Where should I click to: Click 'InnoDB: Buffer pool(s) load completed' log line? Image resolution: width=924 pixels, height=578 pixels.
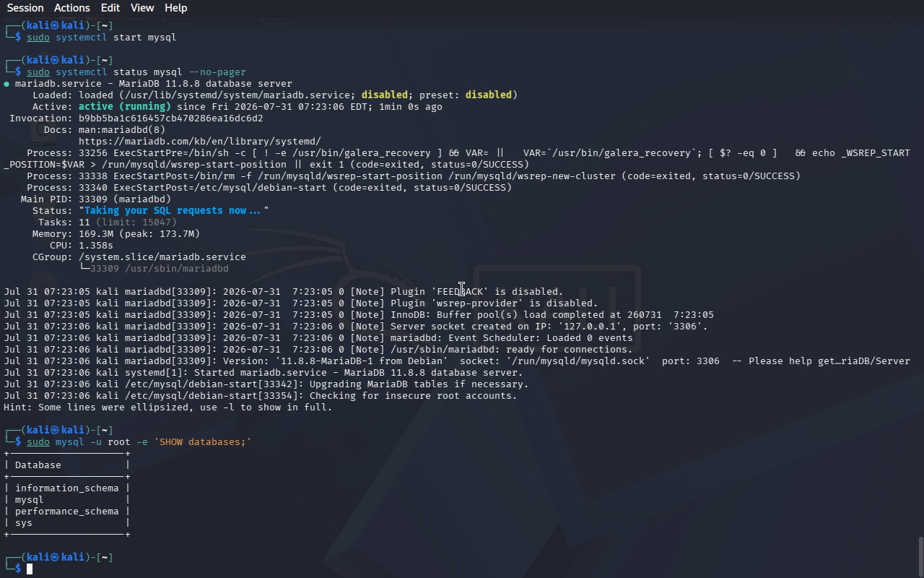click(359, 315)
